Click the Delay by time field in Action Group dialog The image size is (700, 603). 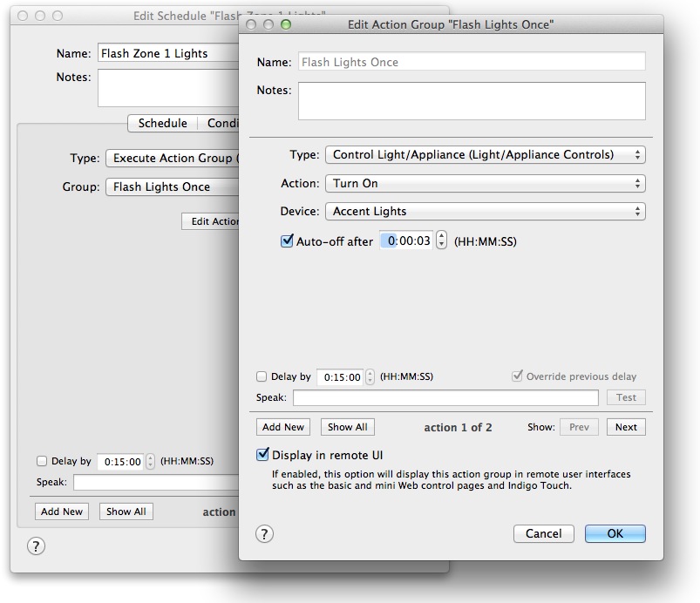coord(340,377)
